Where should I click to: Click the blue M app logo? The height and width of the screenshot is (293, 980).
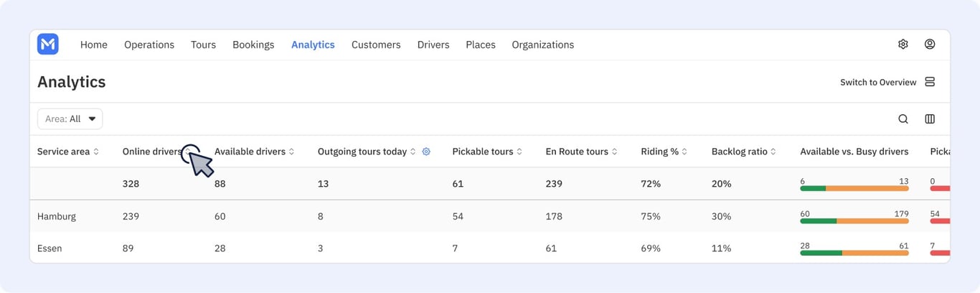pos(48,45)
